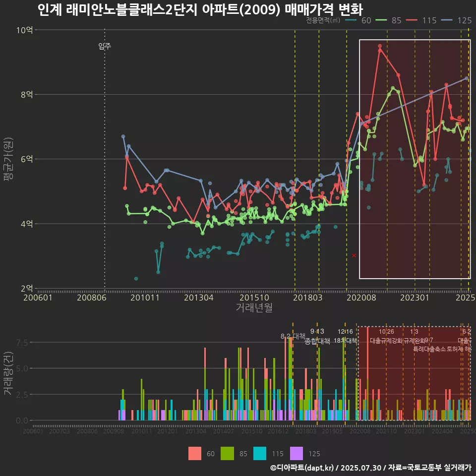
Task: Select the 6억 y-axis label
Action: click(27, 159)
